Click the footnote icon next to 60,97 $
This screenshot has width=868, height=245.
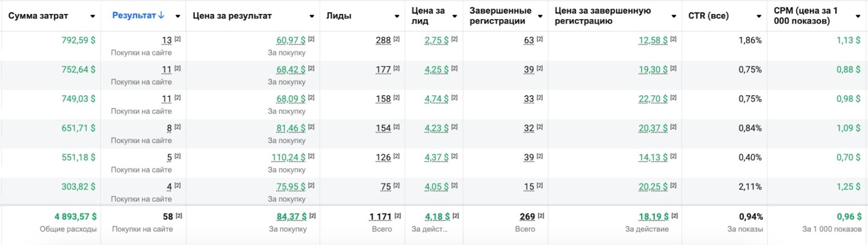(x=311, y=39)
